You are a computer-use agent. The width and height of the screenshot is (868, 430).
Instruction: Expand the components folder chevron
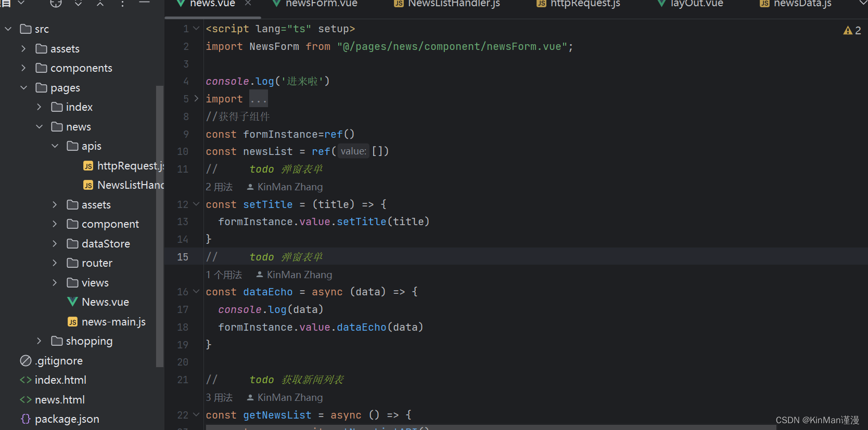(x=23, y=68)
